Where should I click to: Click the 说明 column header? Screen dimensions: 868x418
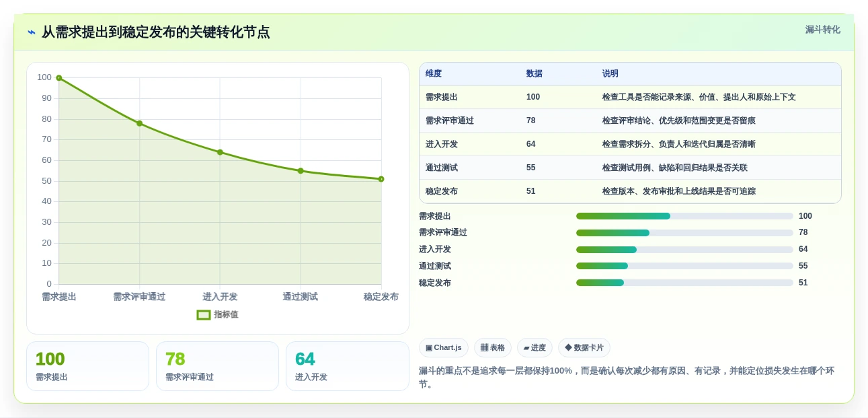pyautogui.click(x=610, y=73)
